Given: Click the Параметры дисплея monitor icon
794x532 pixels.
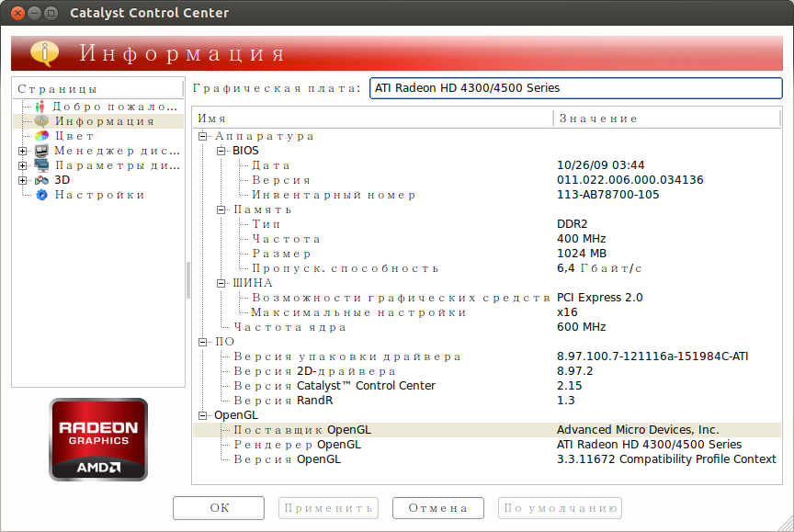Looking at the screenshot, I should pyautogui.click(x=41, y=165).
